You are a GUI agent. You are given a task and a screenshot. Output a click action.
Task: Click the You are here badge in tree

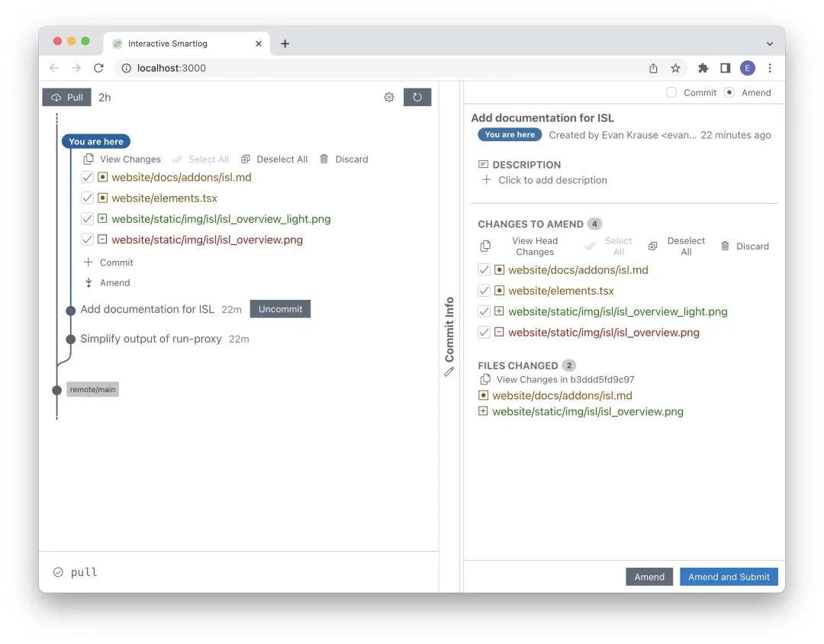tap(96, 141)
